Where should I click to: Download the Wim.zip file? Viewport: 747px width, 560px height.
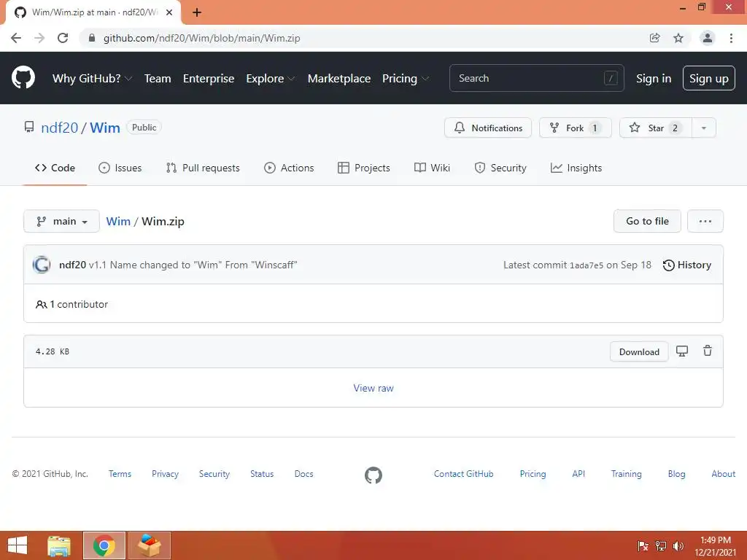(639, 352)
